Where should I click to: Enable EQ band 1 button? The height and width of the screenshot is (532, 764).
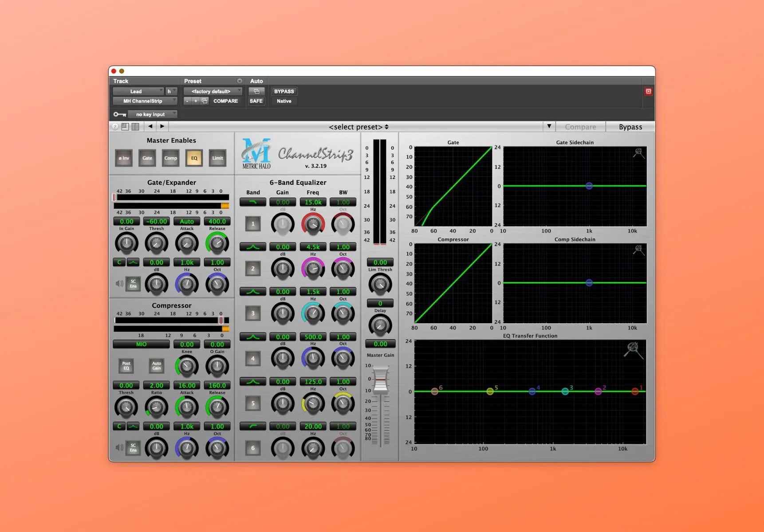tap(253, 224)
